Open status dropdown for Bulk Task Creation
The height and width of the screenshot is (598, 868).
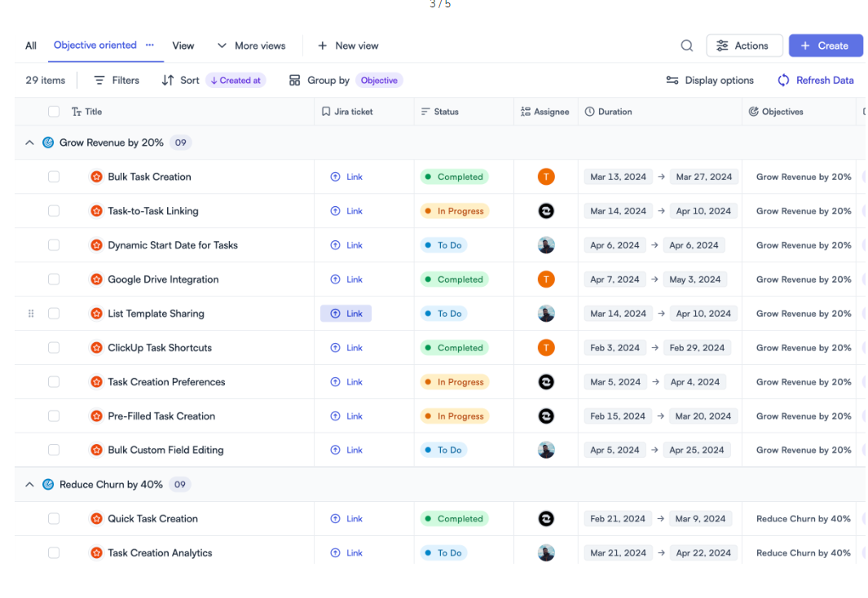(x=454, y=177)
